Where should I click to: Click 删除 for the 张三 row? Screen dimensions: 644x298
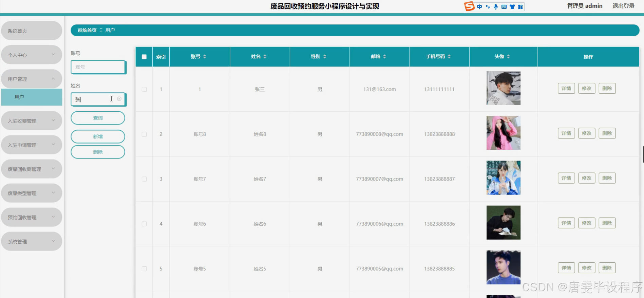[607, 88]
